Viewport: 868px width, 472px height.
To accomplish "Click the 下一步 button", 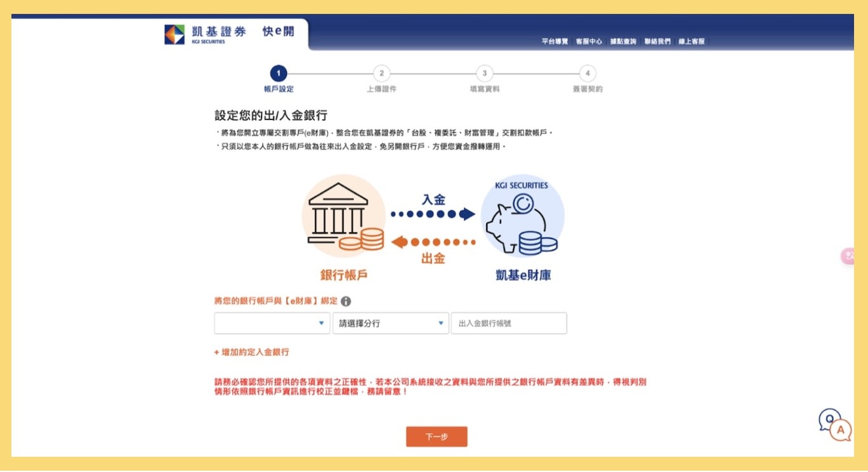I will coord(437,436).
